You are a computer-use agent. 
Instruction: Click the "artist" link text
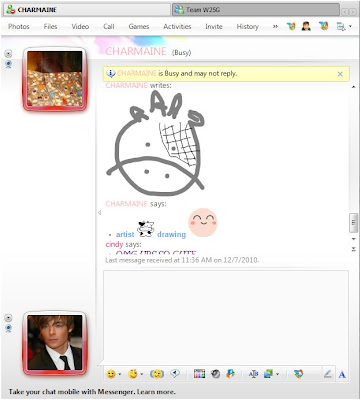125,234
